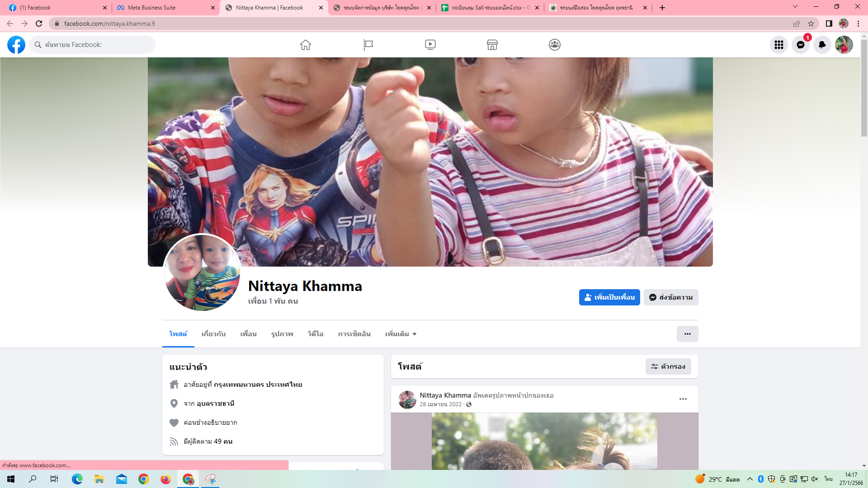The height and width of the screenshot is (488, 868).
Task: Open the Groups icon
Action: [555, 45]
